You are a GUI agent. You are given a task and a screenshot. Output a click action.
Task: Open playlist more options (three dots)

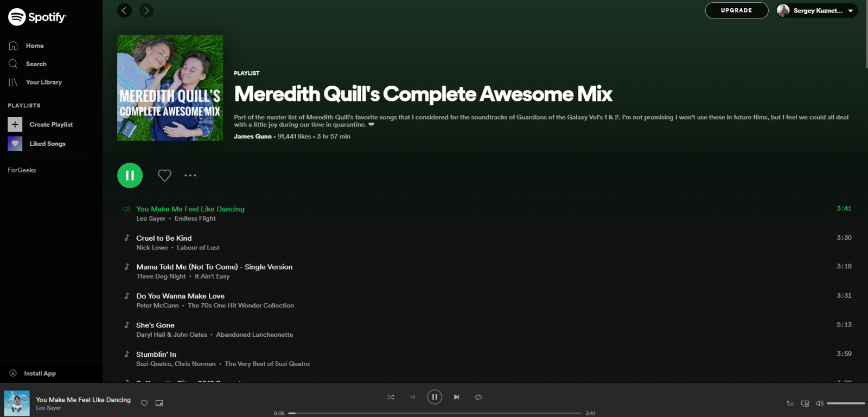point(190,175)
